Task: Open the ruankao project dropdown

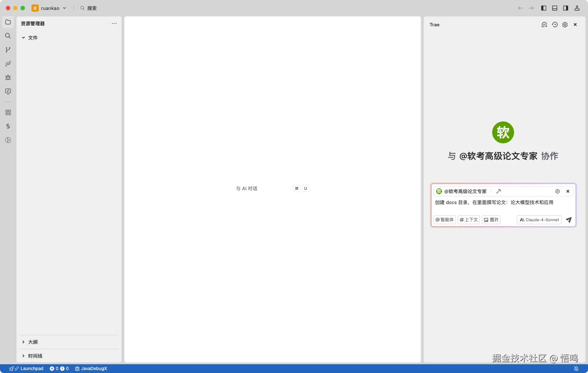Action: (49, 8)
